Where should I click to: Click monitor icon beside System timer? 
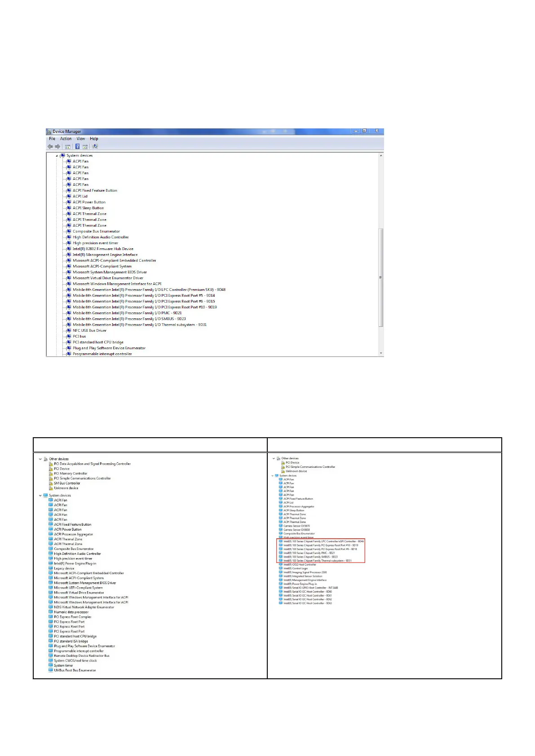51,666
